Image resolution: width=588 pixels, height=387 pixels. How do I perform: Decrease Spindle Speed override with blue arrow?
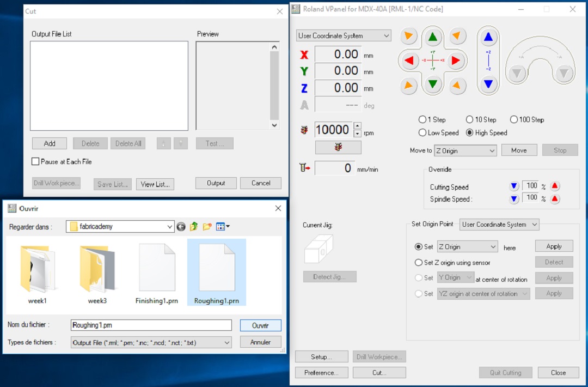[514, 198]
